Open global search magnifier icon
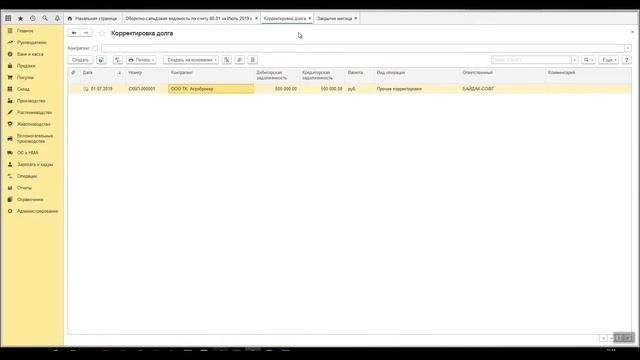The width and height of the screenshot is (640, 360). [45, 18]
